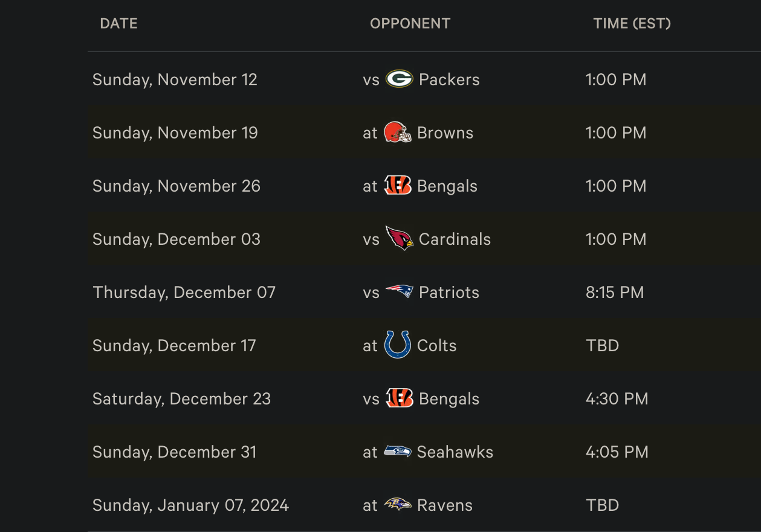Click the New England Patriots logo
The image size is (761, 532).
(399, 292)
